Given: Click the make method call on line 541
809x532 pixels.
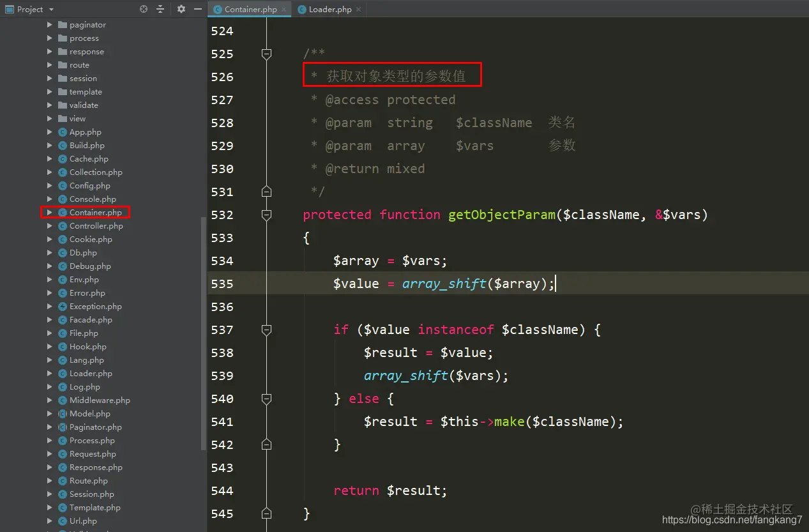Looking at the screenshot, I should click(510, 422).
